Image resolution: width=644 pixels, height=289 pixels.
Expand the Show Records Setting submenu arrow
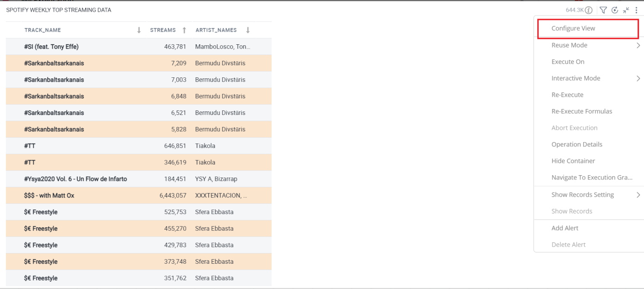(638, 195)
